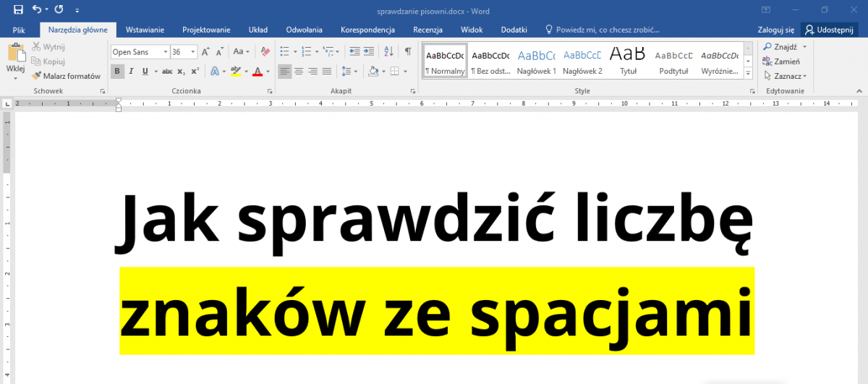This screenshot has height=384, width=868.
Task: Click the Udostępnij share button
Action: [830, 30]
